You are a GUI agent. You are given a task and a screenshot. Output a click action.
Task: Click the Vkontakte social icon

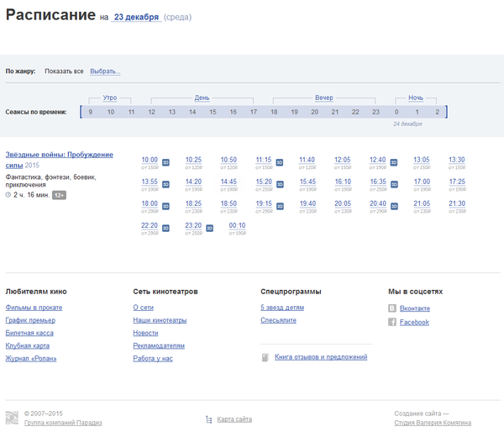(392, 308)
